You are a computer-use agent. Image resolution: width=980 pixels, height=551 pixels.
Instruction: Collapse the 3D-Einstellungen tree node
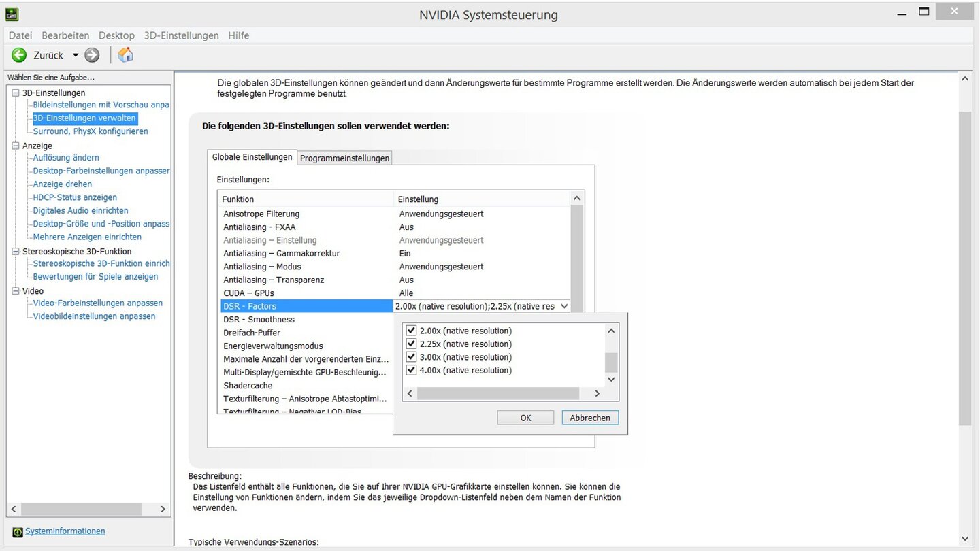(x=16, y=93)
